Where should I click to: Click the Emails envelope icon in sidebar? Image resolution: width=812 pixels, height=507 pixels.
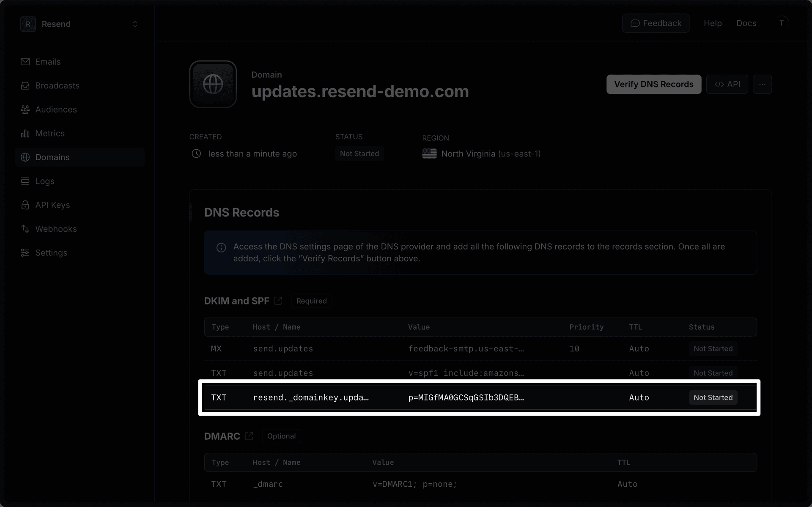pyautogui.click(x=25, y=62)
